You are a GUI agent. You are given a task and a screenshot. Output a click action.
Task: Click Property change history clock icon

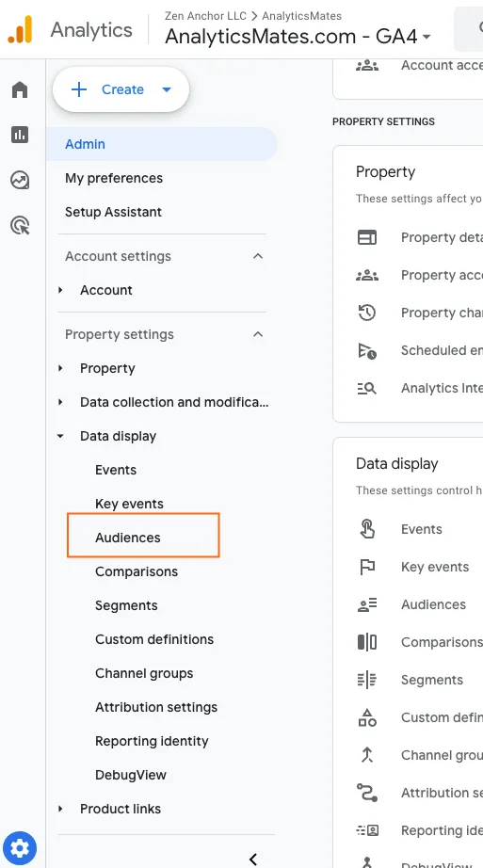tap(366, 313)
